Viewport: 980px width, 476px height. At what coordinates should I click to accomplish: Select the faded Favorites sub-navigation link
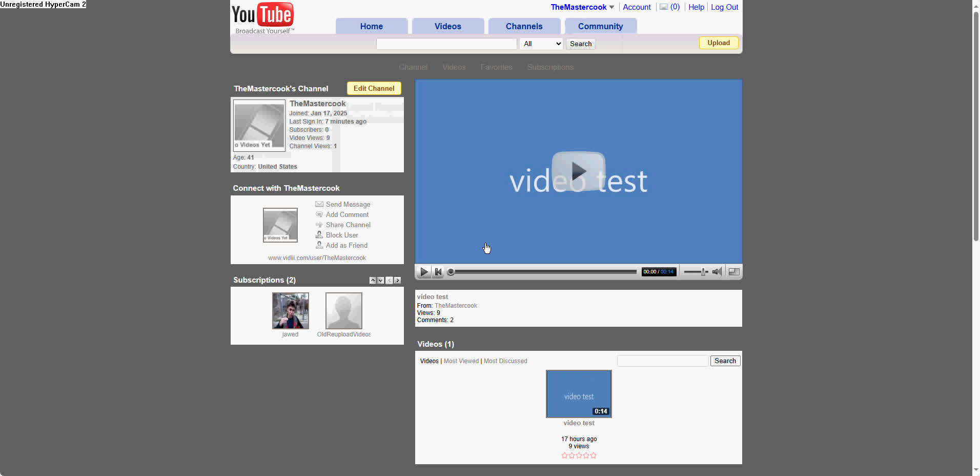pyautogui.click(x=496, y=67)
